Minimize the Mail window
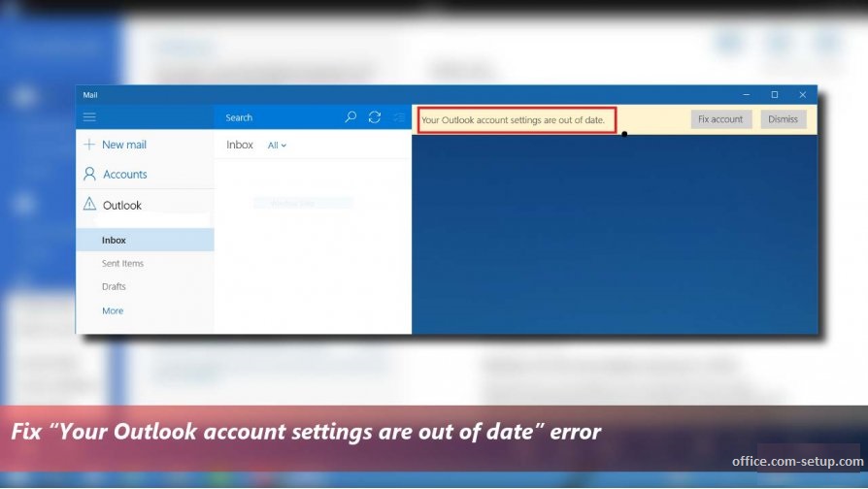This screenshot has height=489, width=868. click(747, 94)
